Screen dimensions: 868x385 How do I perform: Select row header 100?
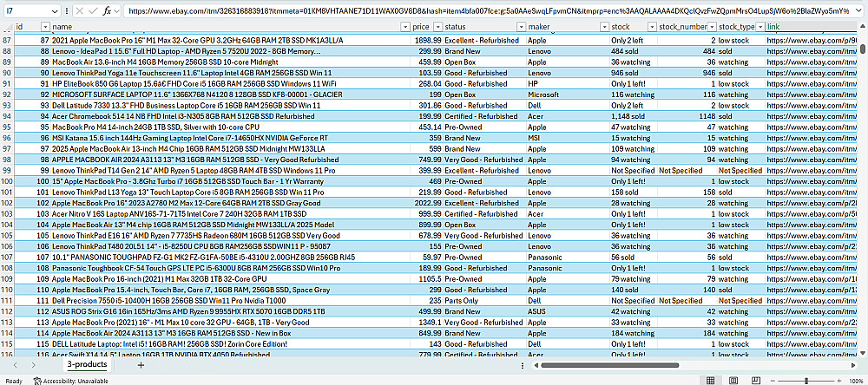(7, 181)
